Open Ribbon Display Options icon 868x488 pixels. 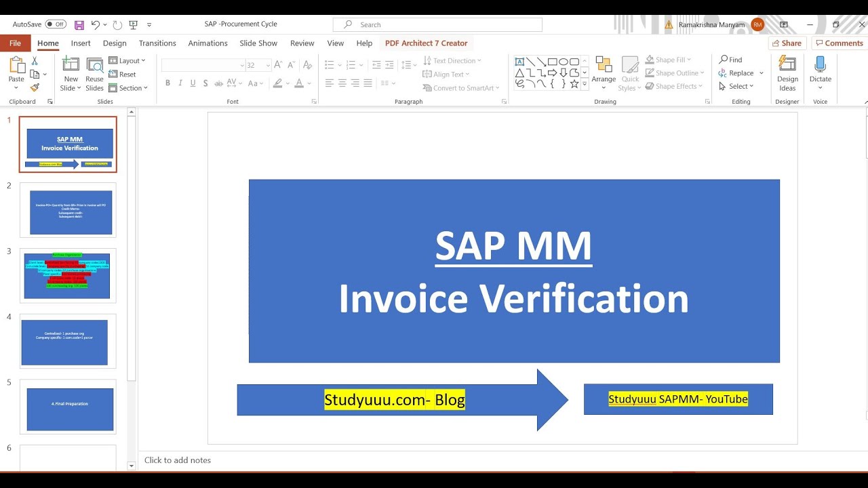coord(784,24)
